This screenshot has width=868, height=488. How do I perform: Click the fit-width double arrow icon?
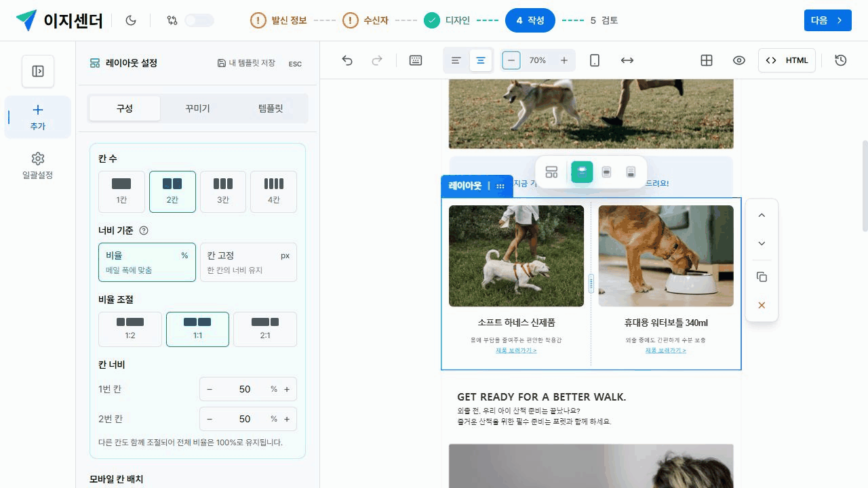(x=627, y=60)
